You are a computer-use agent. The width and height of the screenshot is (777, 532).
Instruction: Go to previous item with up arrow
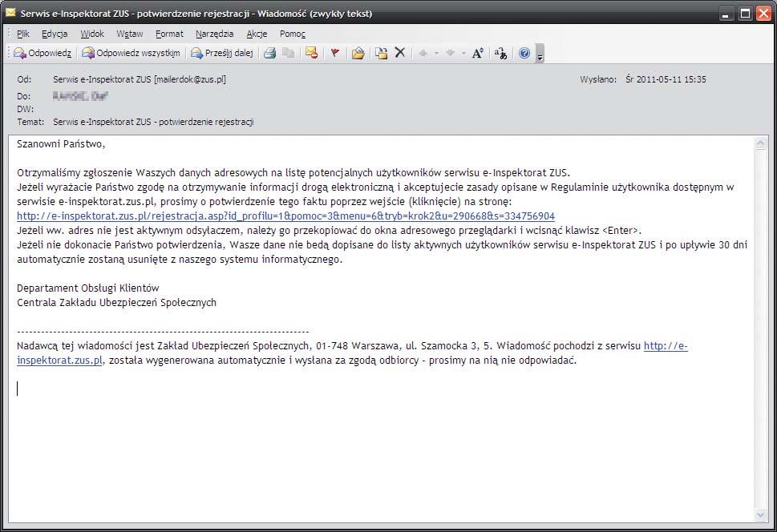423,53
